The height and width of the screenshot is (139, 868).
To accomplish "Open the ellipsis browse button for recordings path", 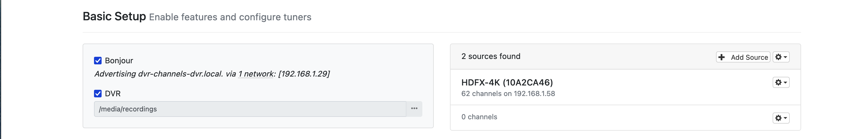I will [x=414, y=109].
